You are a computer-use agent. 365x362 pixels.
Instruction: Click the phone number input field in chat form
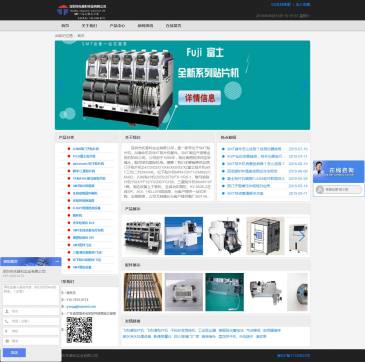31,321
